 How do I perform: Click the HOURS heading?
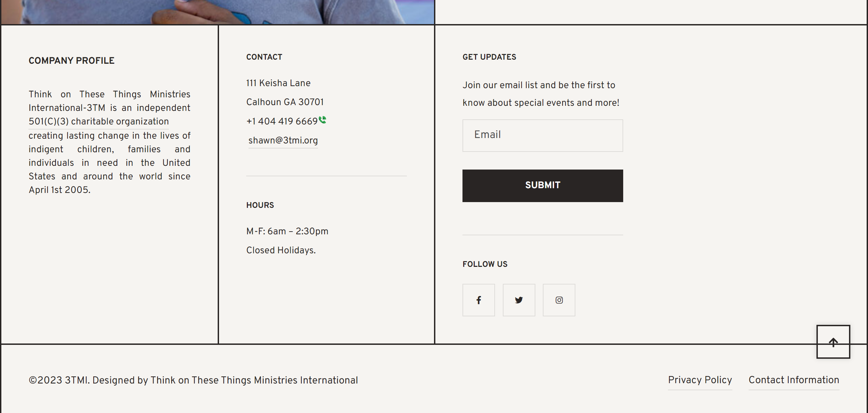coord(260,205)
